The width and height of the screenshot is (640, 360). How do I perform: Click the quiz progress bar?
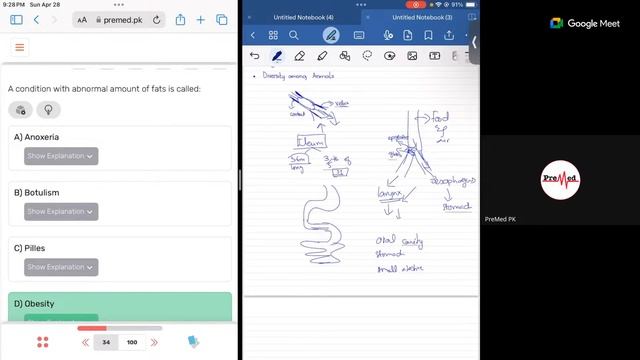pyautogui.click(x=120, y=328)
